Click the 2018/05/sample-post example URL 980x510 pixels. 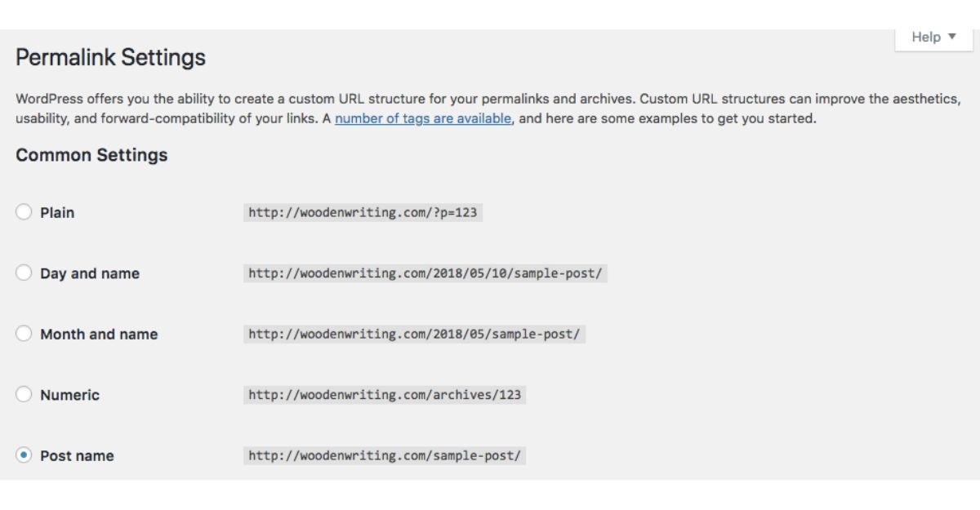coord(414,335)
